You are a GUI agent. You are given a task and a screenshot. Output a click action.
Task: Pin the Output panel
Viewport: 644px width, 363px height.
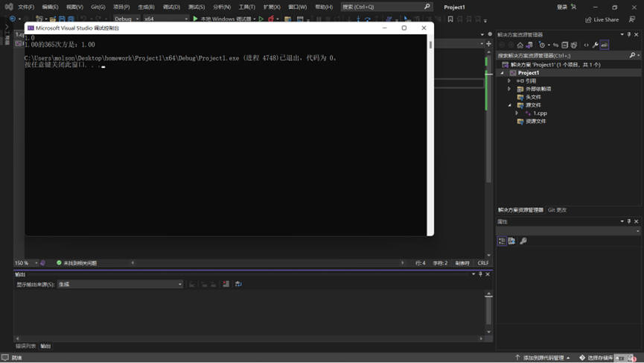480,274
